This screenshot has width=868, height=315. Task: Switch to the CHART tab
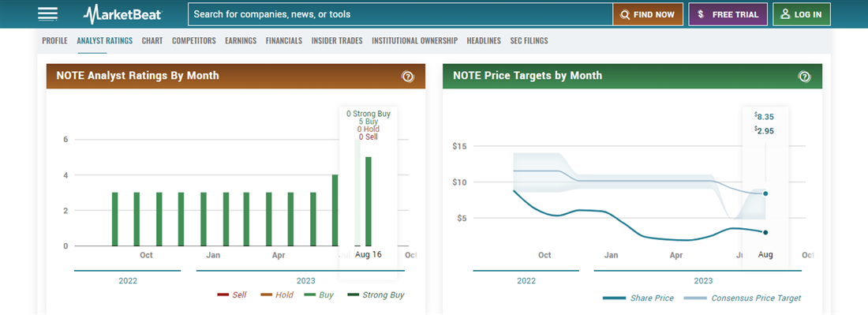click(152, 40)
